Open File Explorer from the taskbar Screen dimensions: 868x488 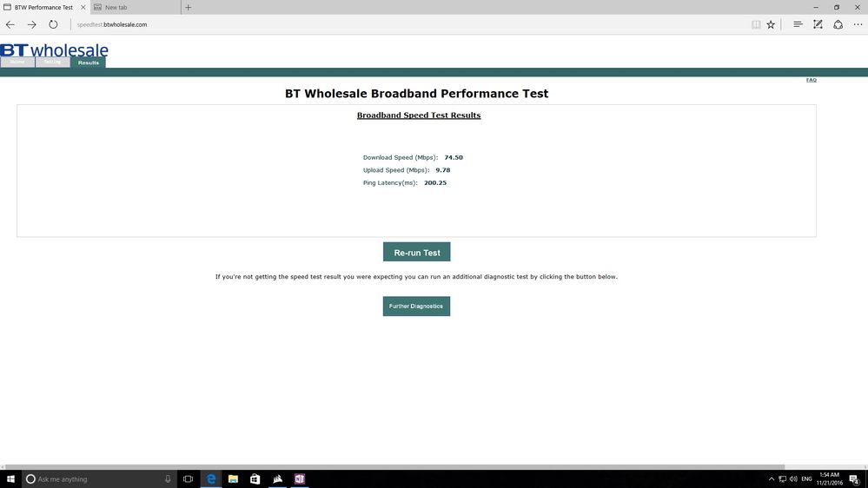click(x=233, y=478)
